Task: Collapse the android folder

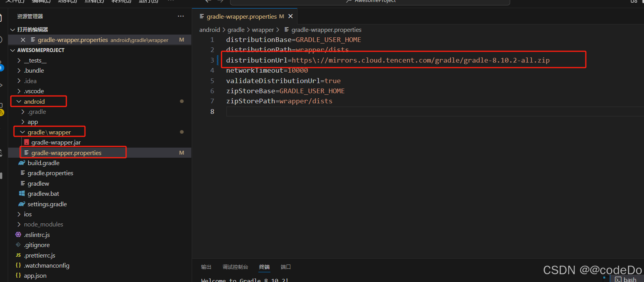Action: click(19, 101)
